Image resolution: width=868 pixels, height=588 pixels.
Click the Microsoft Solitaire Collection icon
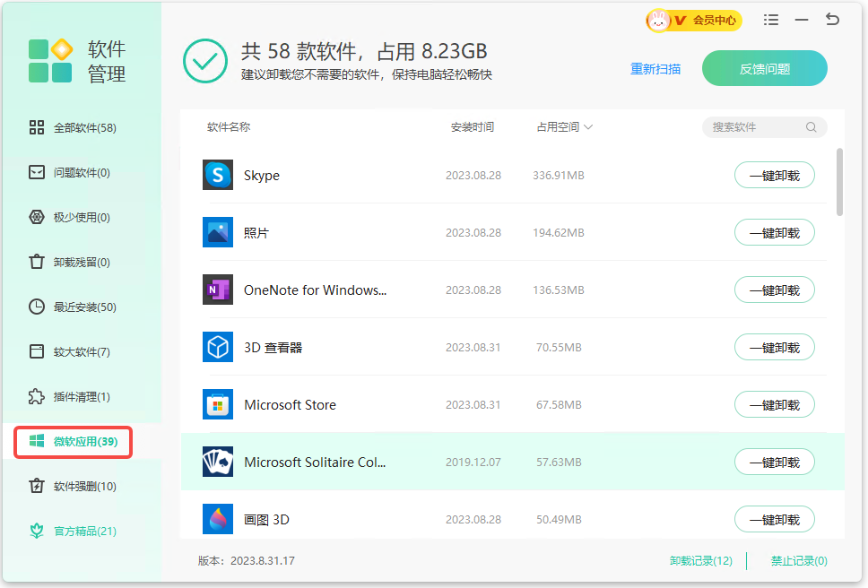point(218,462)
